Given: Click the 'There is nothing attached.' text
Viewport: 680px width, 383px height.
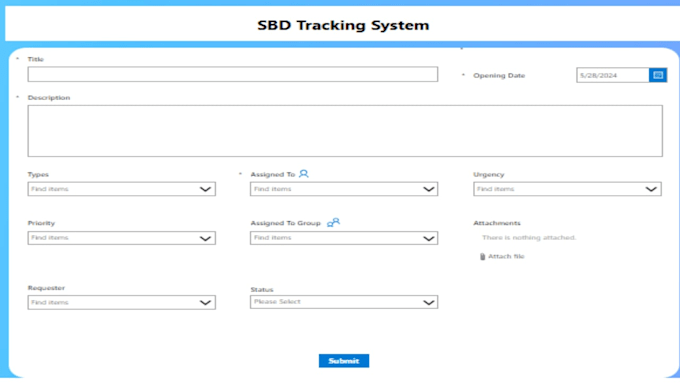Looking at the screenshot, I should coord(529,238).
